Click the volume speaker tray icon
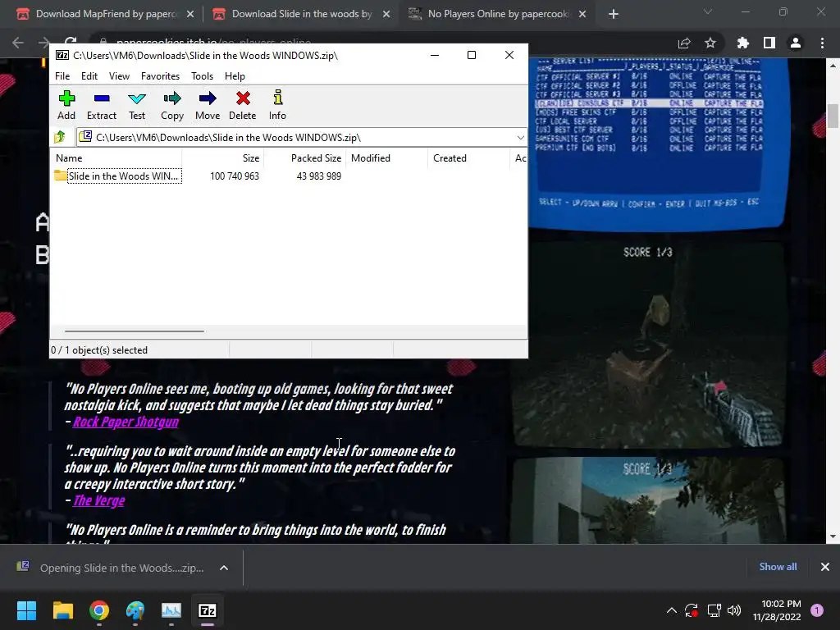This screenshot has width=840, height=630. point(734,610)
